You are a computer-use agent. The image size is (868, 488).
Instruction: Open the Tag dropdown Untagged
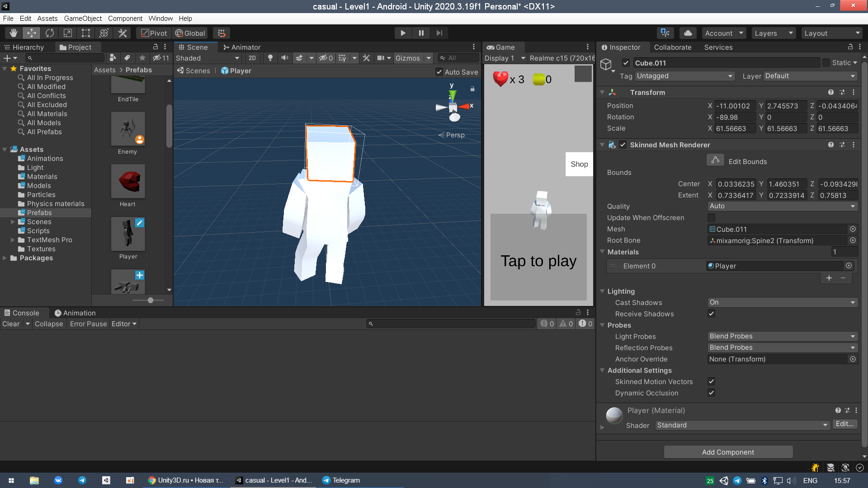pos(684,76)
